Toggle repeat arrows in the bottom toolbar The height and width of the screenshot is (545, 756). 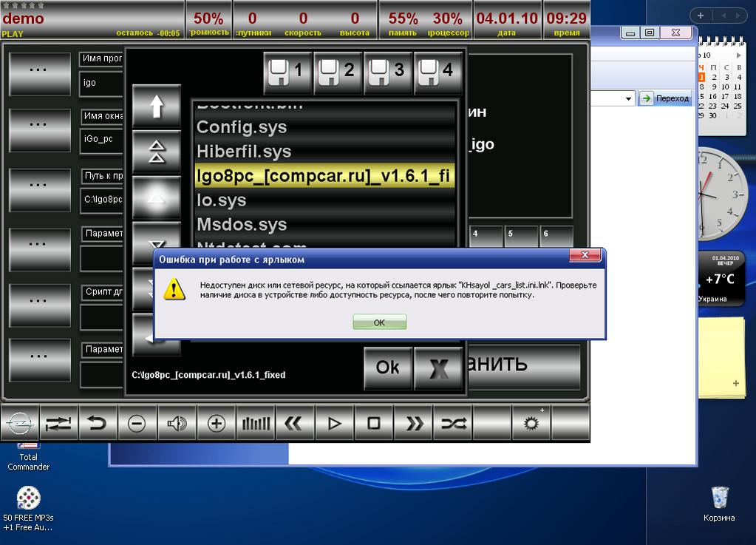coord(58,423)
